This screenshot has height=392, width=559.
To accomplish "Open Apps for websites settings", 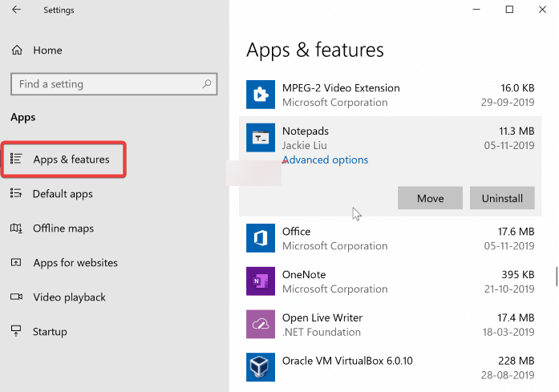I will pyautogui.click(x=75, y=263).
